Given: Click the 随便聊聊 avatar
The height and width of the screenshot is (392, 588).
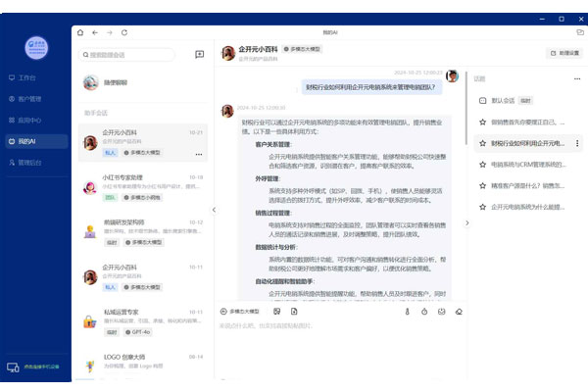Looking at the screenshot, I should tap(91, 82).
